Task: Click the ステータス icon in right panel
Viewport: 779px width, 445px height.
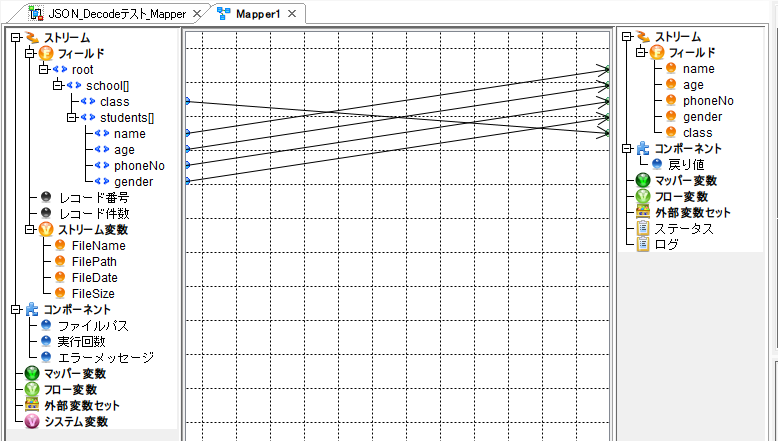Action: click(643, 229)
